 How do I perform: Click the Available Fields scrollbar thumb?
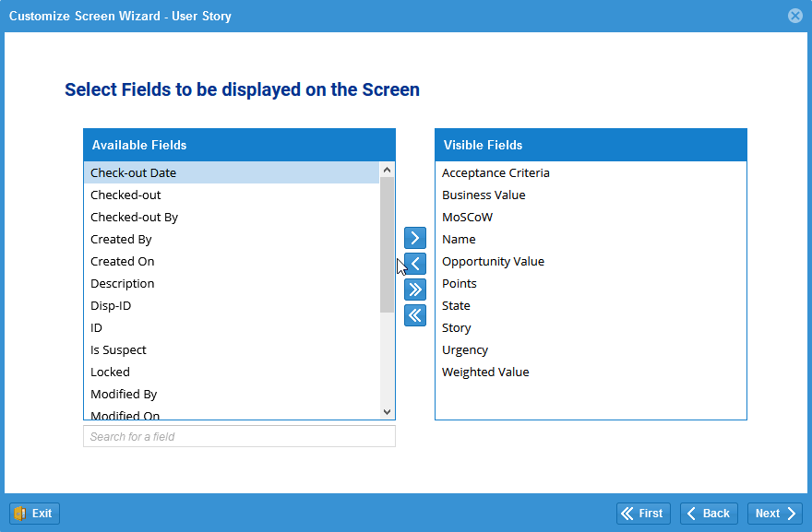[x=387, y=244]
